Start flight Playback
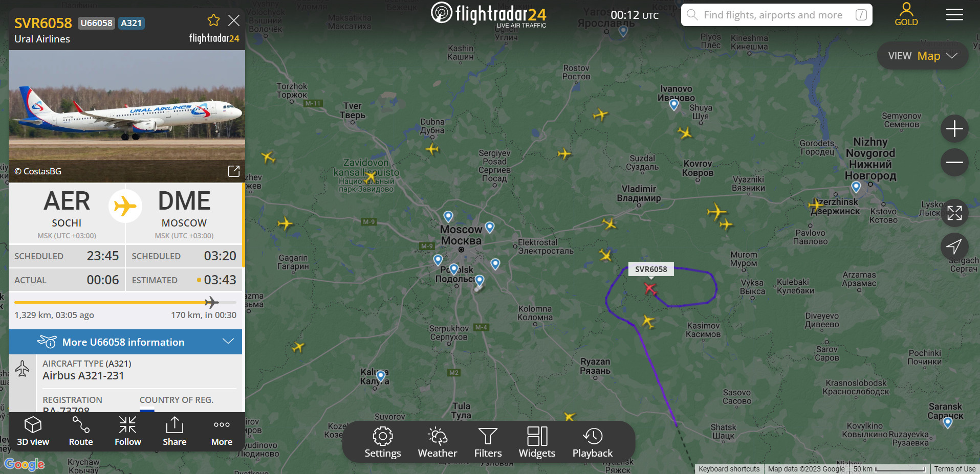The height and width of the screenshot is (474, 980). coord(592,442)
